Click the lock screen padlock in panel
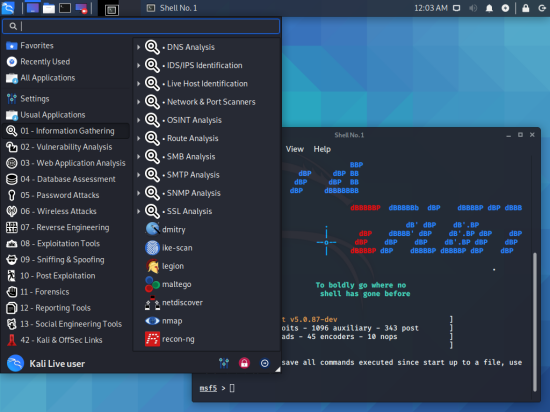The width and height of the screenshot is (550, 412). 525,8
